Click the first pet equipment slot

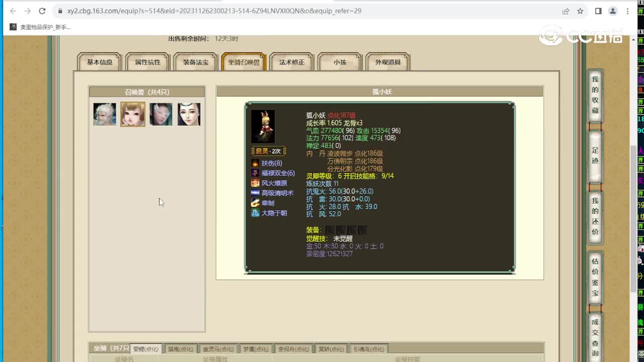pyautogui.click(x=330, y=230)
